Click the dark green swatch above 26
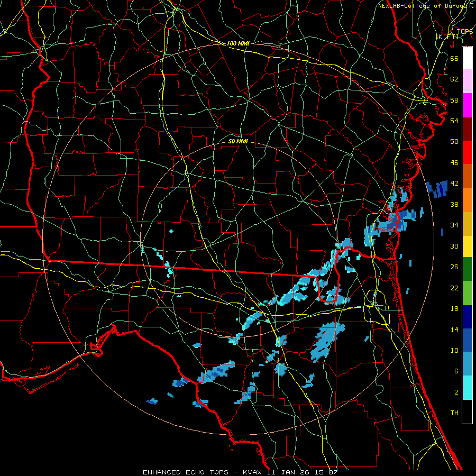This screenshot has height=476, width=476. 467,269
